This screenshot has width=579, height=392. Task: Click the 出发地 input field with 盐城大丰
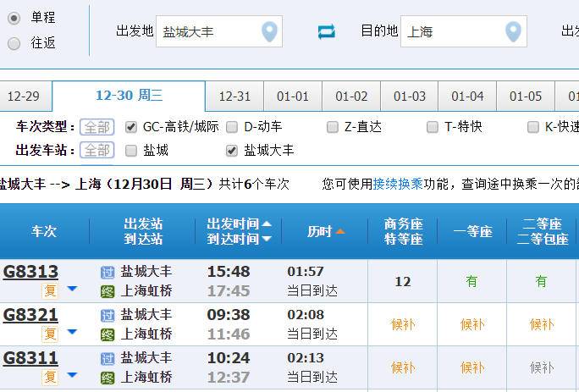[209, 32]
